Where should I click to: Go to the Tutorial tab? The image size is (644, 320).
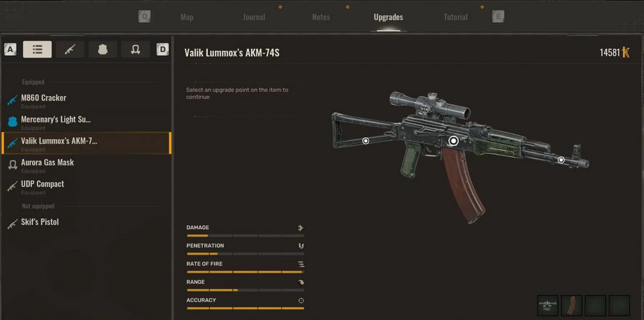pos(455,17)
